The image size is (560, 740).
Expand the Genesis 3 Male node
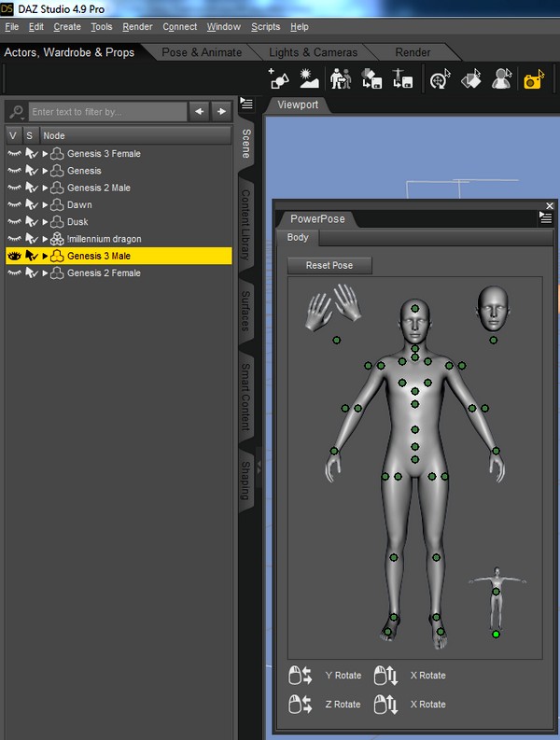point(45,256)
